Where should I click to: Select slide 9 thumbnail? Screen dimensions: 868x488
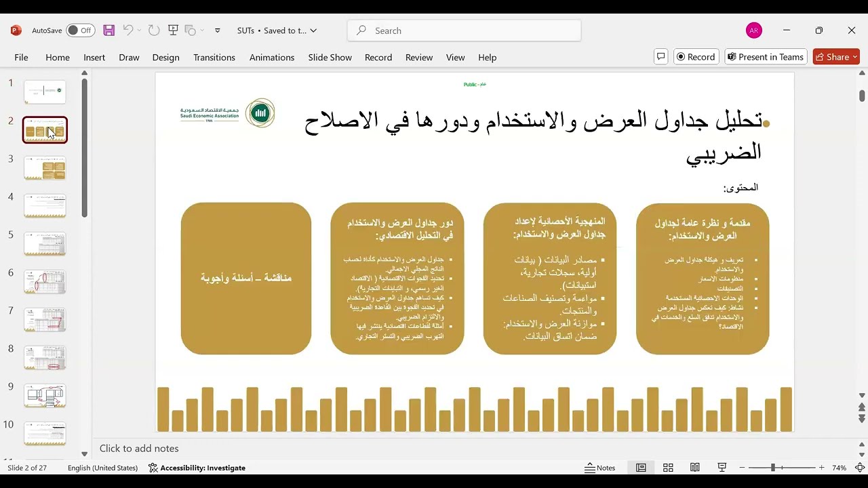tap(45, 395)
